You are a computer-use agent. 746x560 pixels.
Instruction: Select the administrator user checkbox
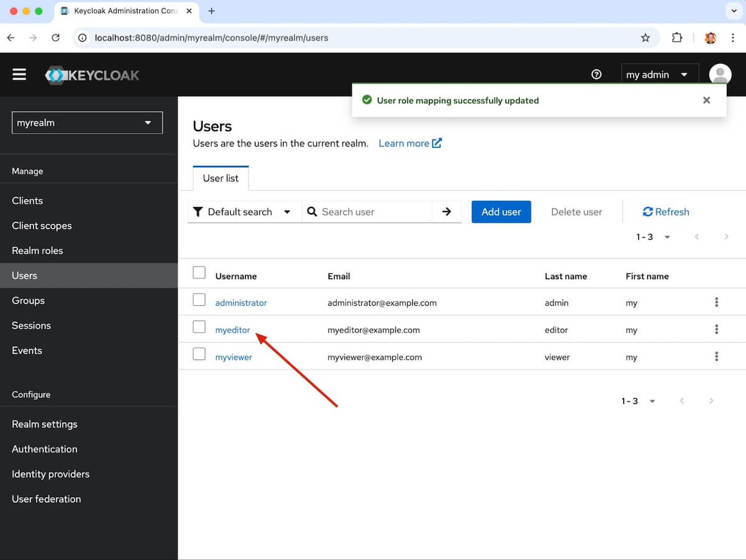point(199,300)
